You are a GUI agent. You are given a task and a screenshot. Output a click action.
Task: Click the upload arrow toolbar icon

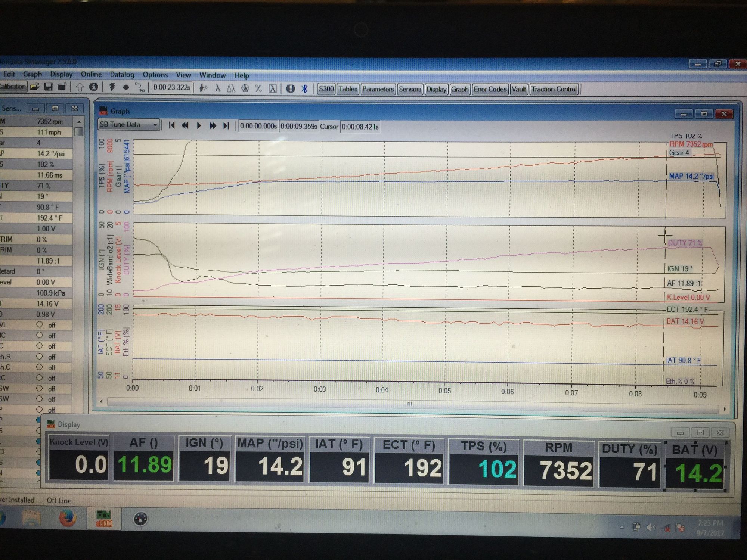79,87
